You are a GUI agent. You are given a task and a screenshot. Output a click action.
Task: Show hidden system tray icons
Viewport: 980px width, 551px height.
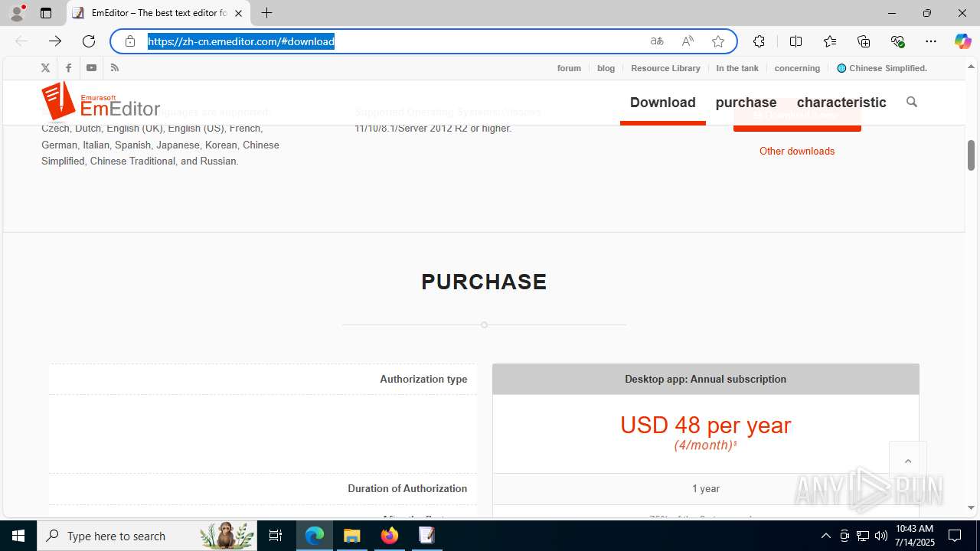tap(825, 536)
